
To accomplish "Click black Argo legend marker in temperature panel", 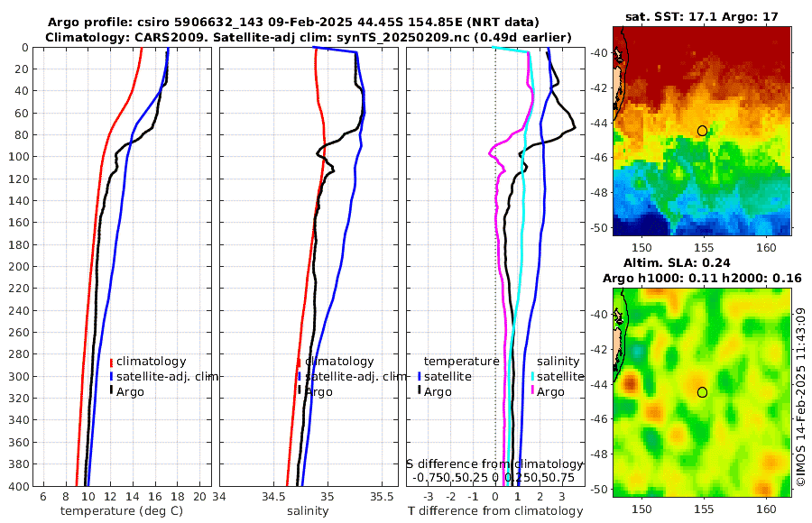I will (x=111, y=391).
